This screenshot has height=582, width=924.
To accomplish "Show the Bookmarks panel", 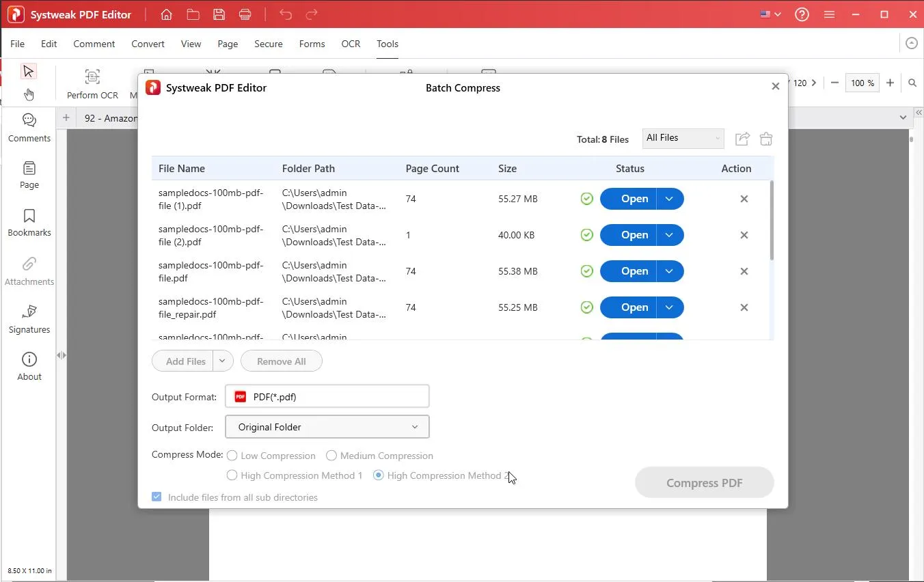I will pyautogui.click(x=29, y=223).
